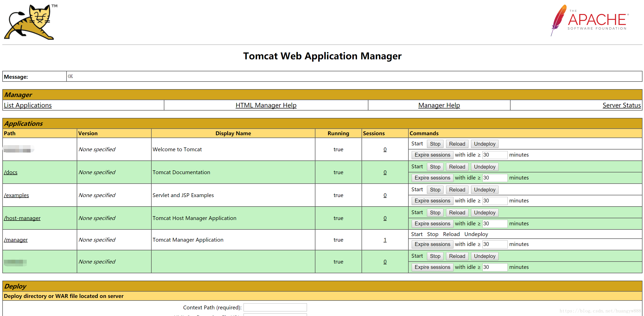Stop the Tomcat Documentation application
The height and width of the screenshot is (316, 644).
435,167
